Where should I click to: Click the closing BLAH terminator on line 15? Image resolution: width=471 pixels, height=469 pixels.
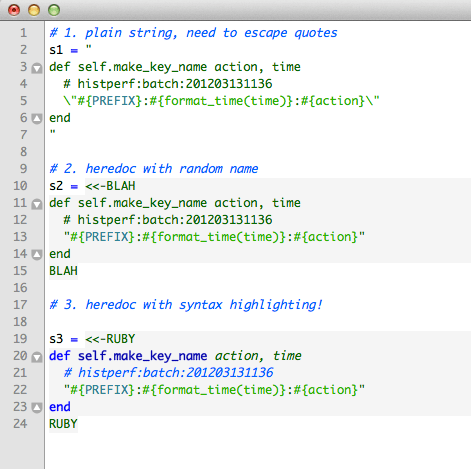63,271
